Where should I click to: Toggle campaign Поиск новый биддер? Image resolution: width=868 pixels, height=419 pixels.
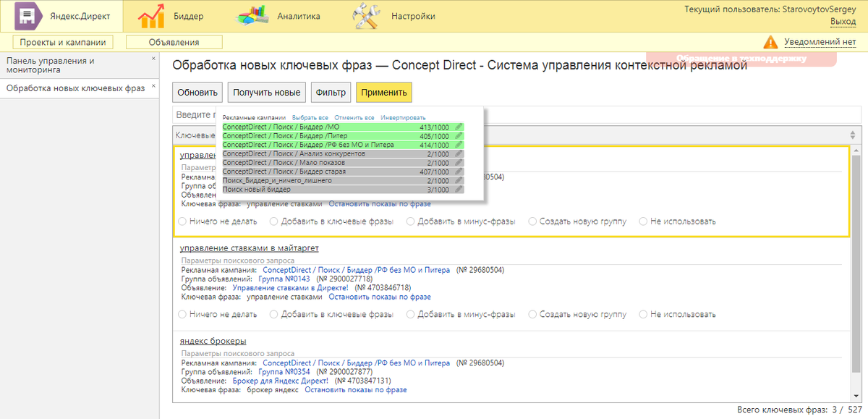[343, 189]
